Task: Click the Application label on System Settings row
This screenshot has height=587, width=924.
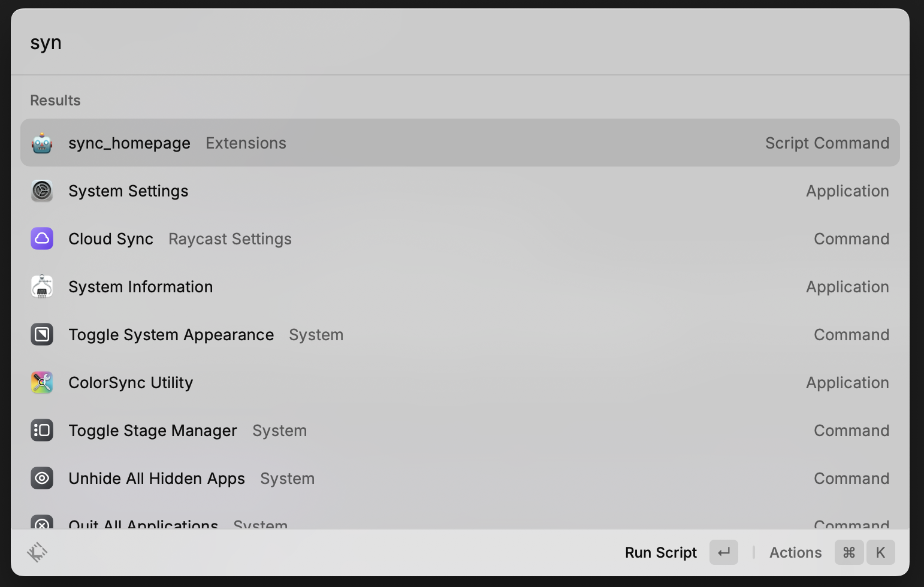Action: pos(847,191)
